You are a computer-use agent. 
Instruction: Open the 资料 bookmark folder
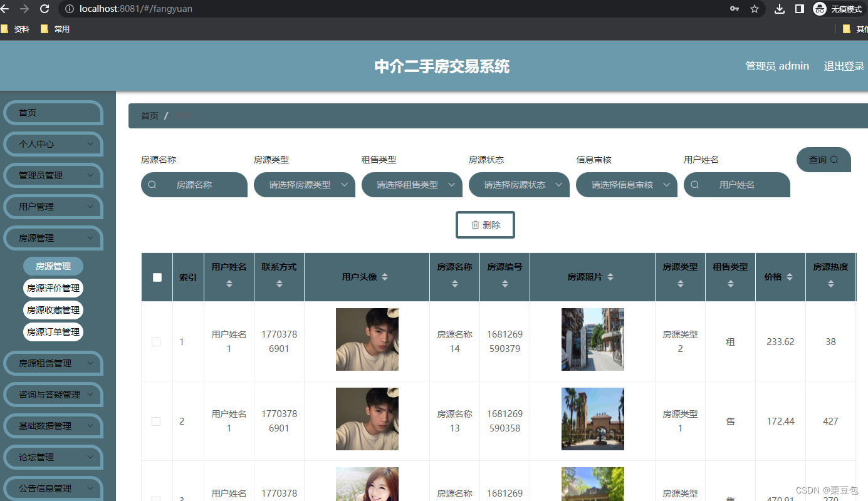(x=16, y=29)
